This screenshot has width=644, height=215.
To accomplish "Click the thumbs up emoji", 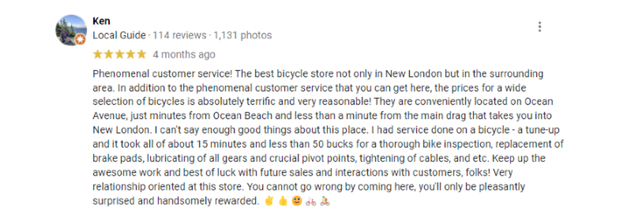I will (283, 201).
